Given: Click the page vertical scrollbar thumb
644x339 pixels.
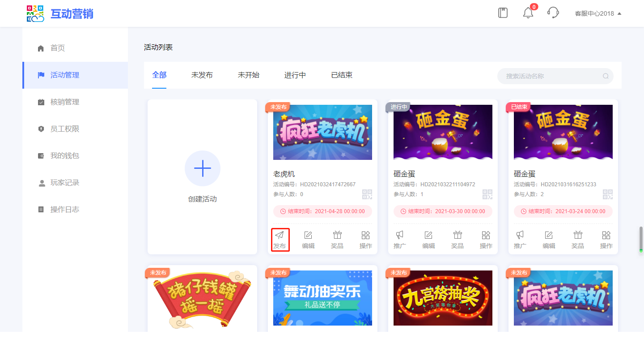Looking at the screenshot, I should tap(641, 239).
